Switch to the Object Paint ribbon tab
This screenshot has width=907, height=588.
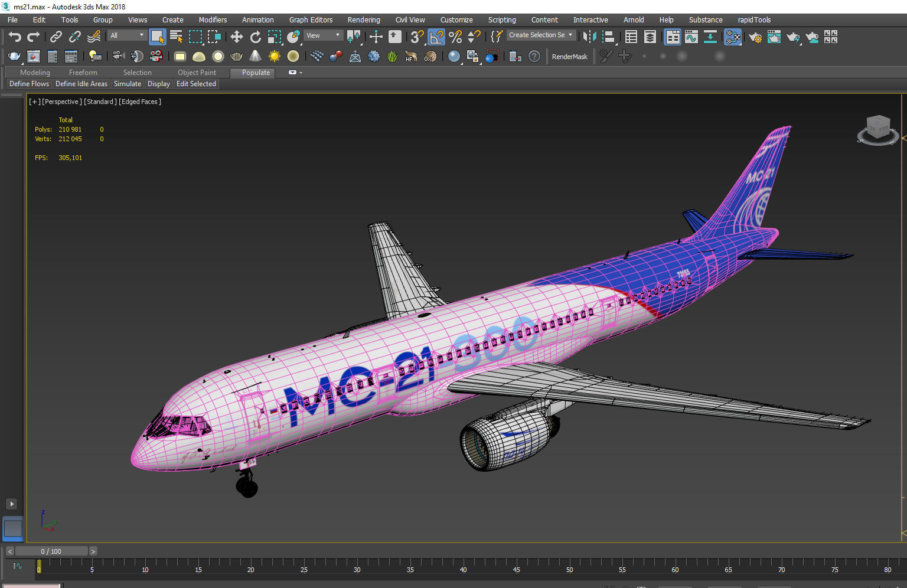pyautogui.click(x=197, y=73)
